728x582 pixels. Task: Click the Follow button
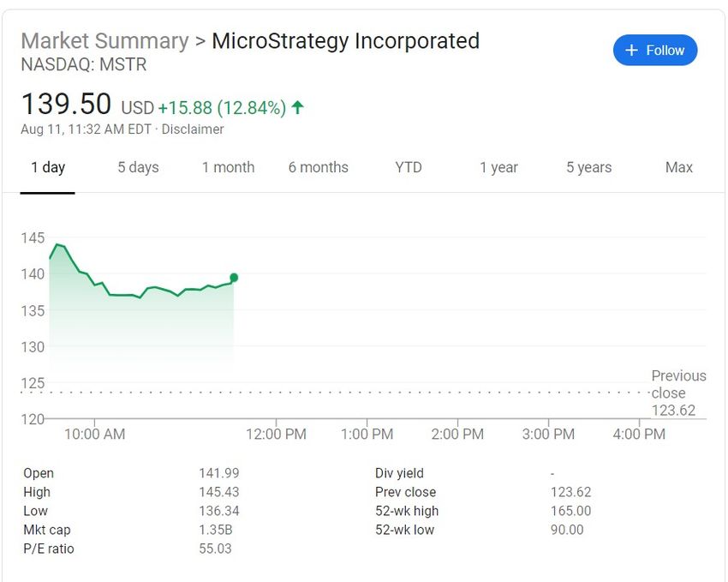click(655, 51)
